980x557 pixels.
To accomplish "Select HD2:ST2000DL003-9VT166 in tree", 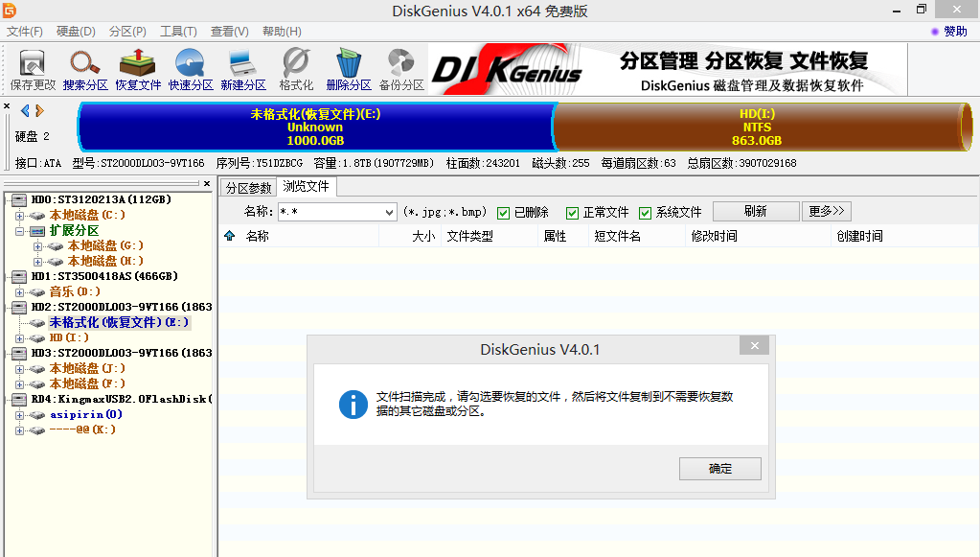I will 122,307.
